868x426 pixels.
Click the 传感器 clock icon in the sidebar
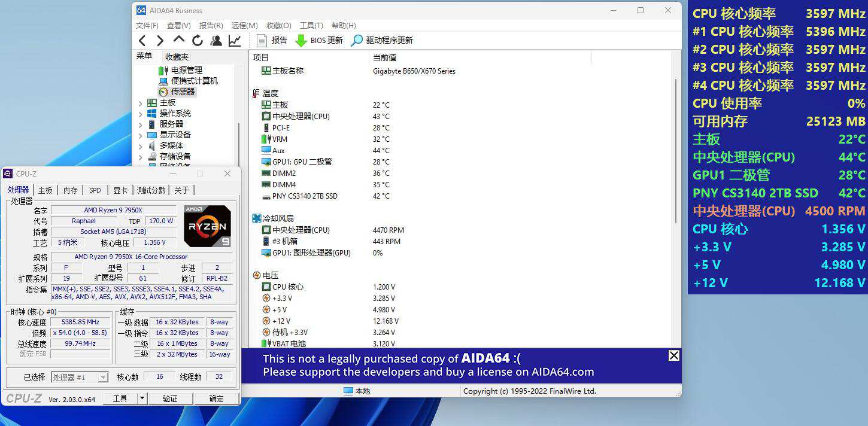(163, 92)
